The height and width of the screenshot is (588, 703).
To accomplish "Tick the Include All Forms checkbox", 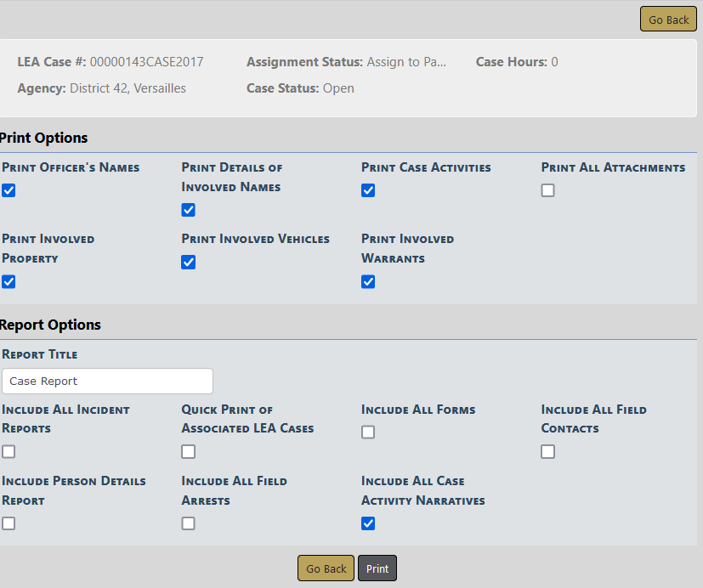I will click(x=368, y=433).
